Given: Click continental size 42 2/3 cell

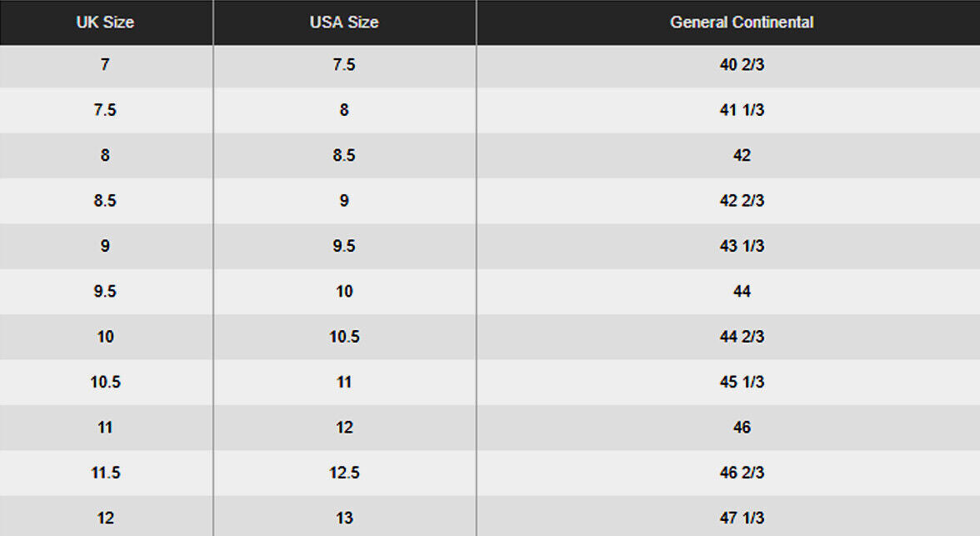Looking at the screenshot, I should click(742, 201).
